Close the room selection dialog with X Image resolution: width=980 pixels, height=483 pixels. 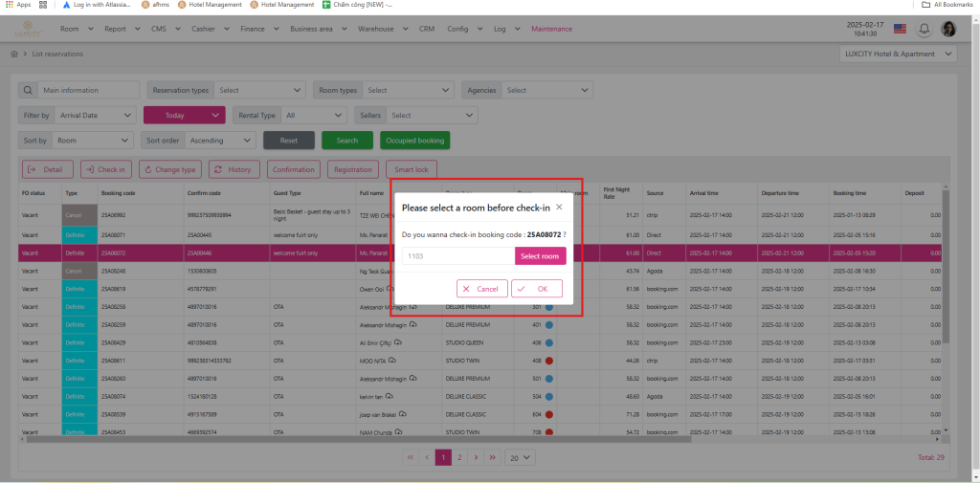click(x=559, y=207)
